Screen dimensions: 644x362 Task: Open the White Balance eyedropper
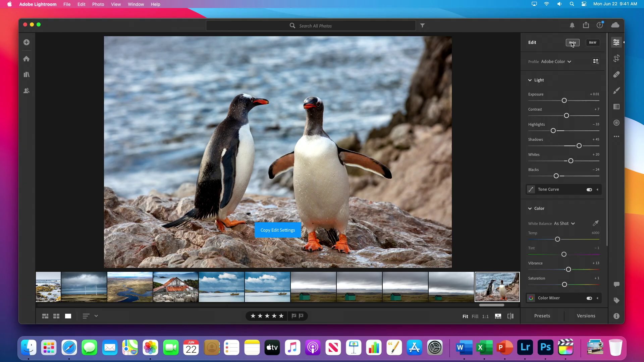coord(595,223)
